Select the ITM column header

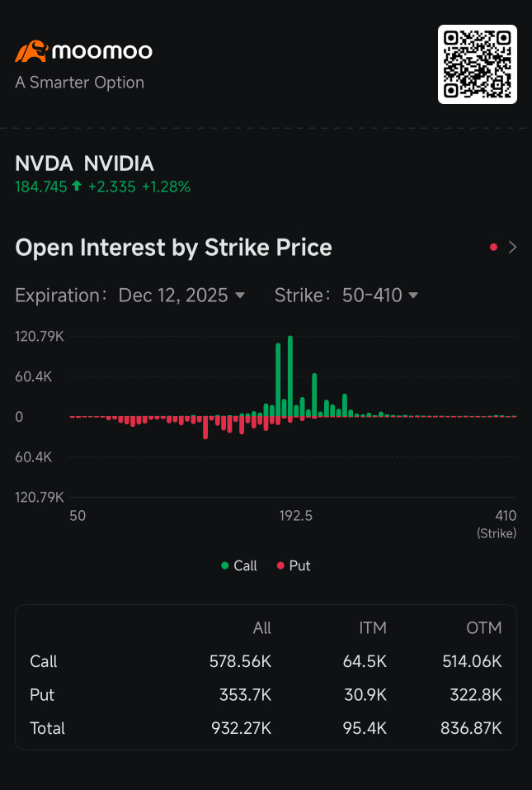point(373,627)
